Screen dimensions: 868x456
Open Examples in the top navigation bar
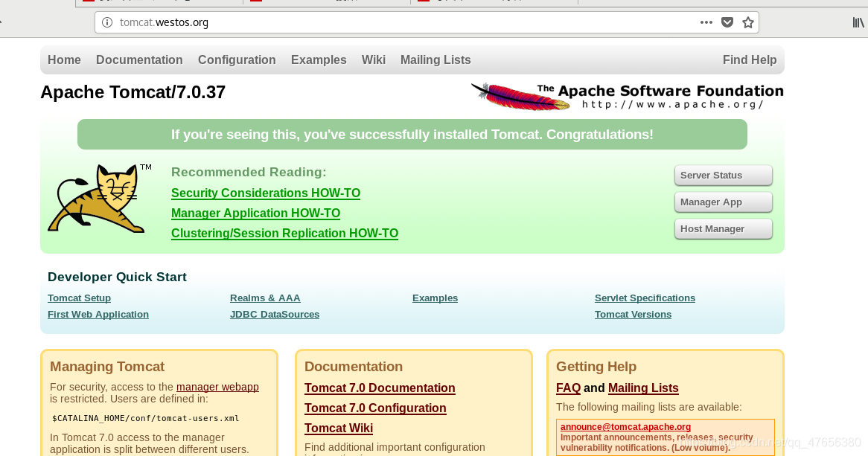point(319,60)
